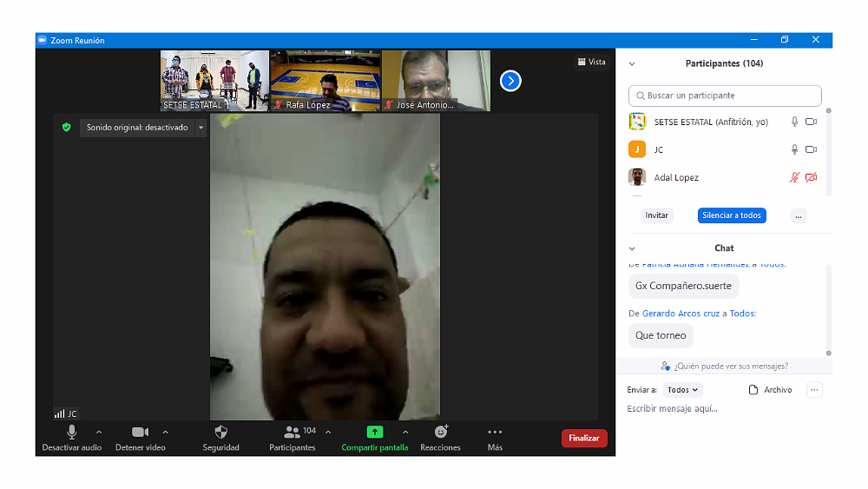Click the red Finalizar button

click(584, 439)
